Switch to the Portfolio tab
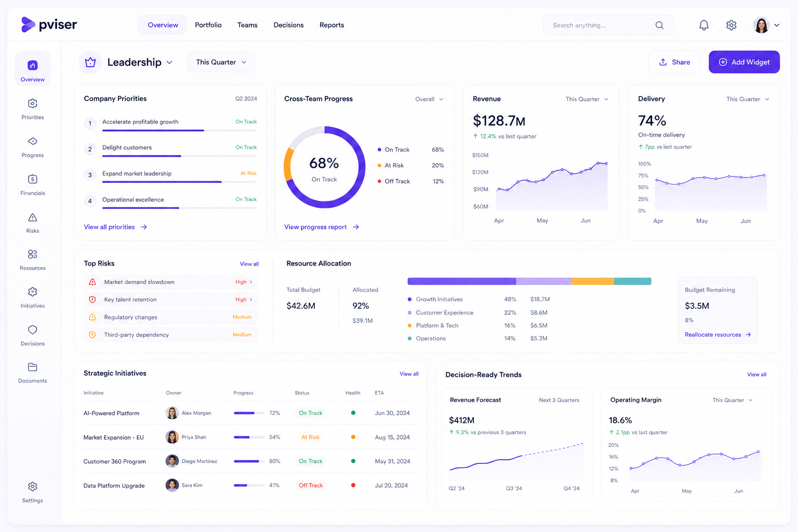 pyautogui.click(x=208, y=25)
